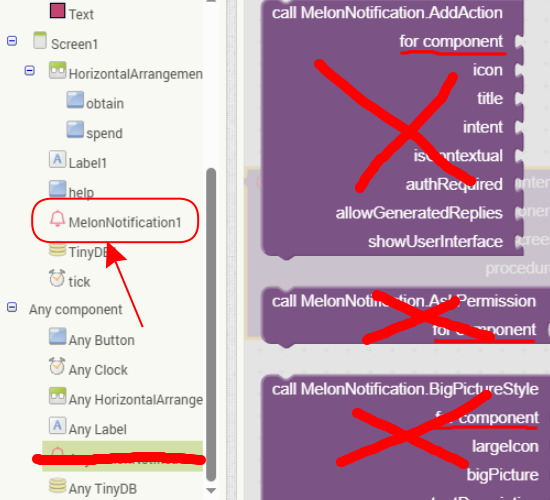Select the Label1 component icon
Screen dimensions: 550x500
coord(57,159)
